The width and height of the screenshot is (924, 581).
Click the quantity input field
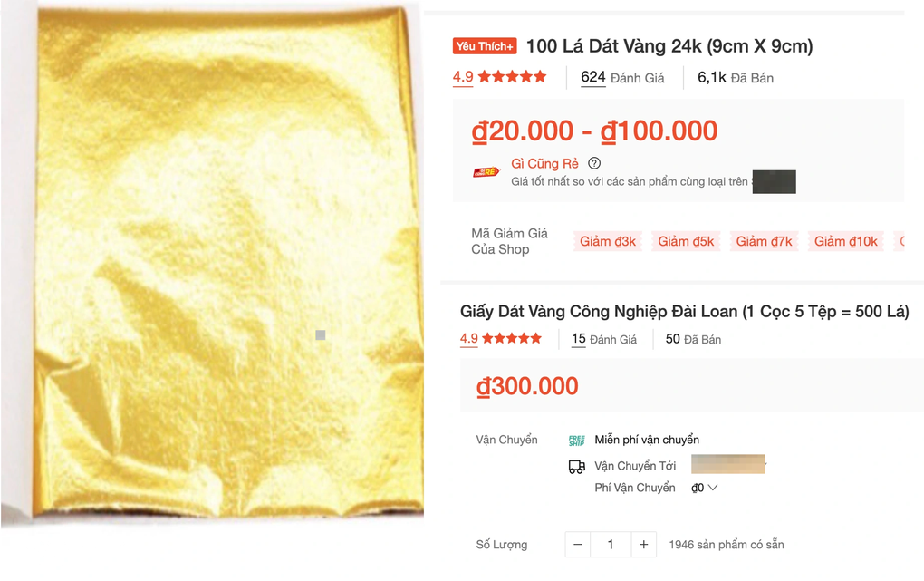[611, 545]
